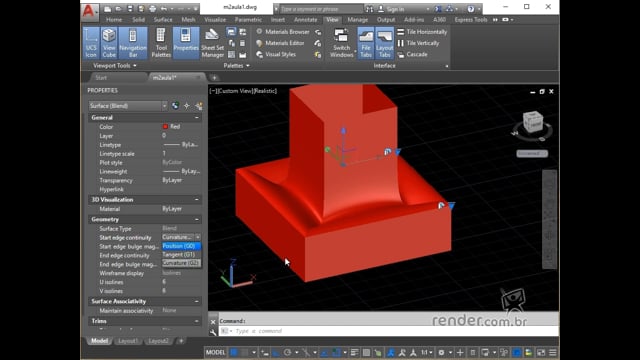Add a new drawing tab
The width and height of the screenshot is (640, 360).
(214, 78)
